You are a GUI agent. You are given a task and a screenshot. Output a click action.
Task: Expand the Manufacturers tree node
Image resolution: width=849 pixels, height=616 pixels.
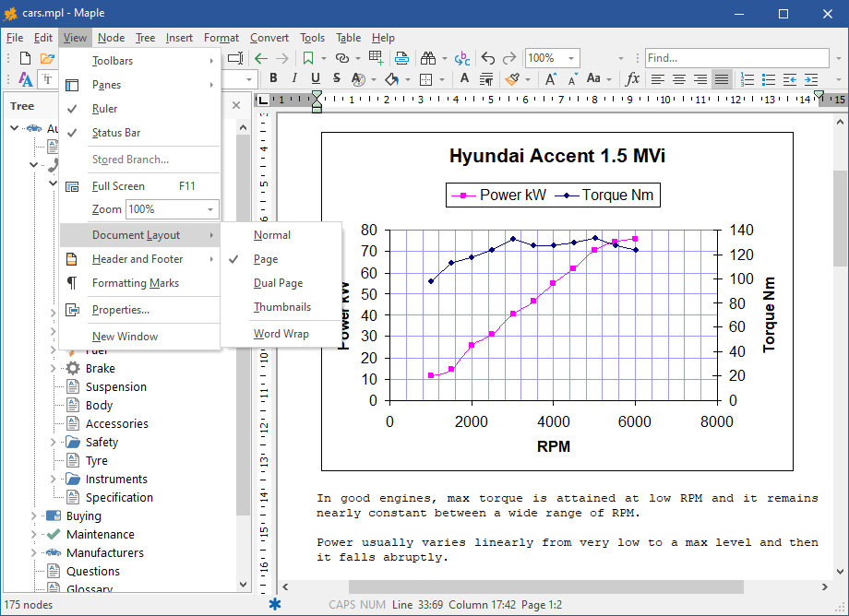tap(33, 552)
